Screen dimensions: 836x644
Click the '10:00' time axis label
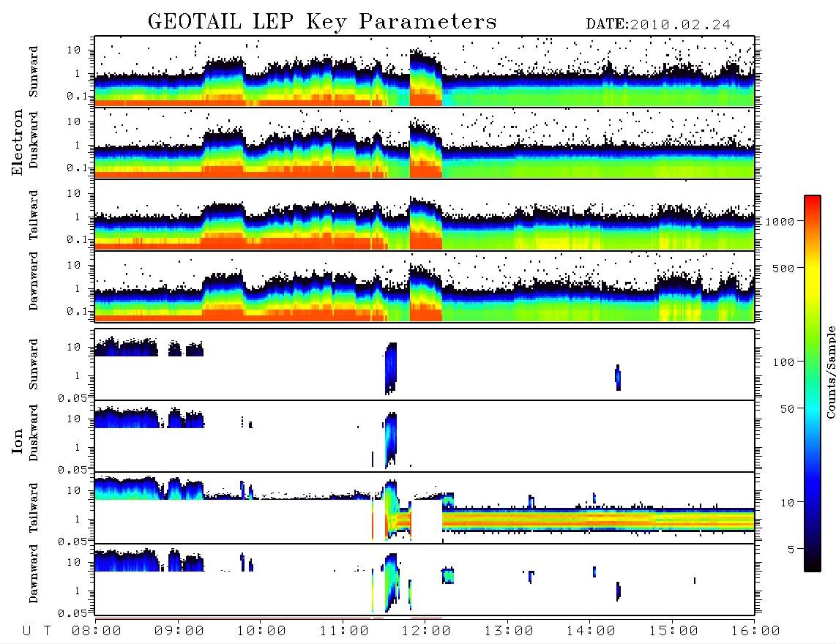pyautogui.click(x=261, y=631)
